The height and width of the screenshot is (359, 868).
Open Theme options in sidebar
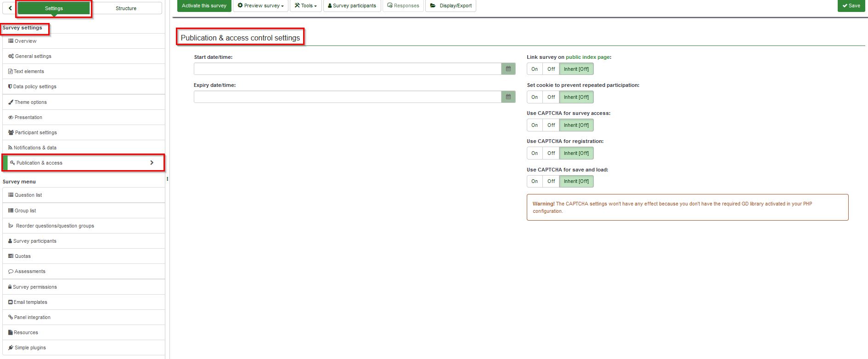(x=84, y=102)
